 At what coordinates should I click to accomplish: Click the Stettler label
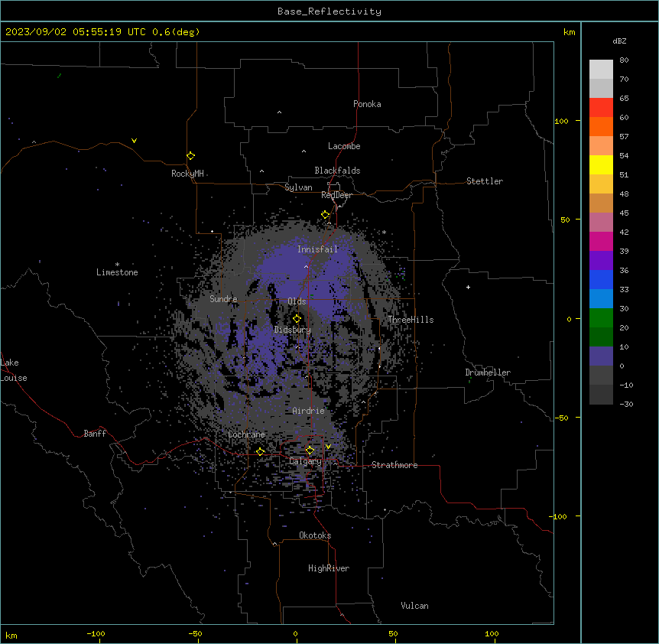coord(485,181)
